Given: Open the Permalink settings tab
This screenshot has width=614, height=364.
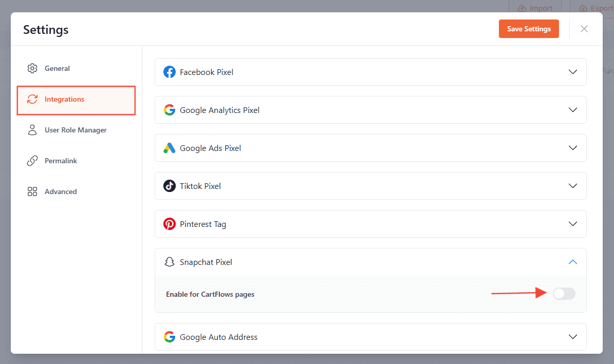Looking at the screenshot, I should pos(61,161).
